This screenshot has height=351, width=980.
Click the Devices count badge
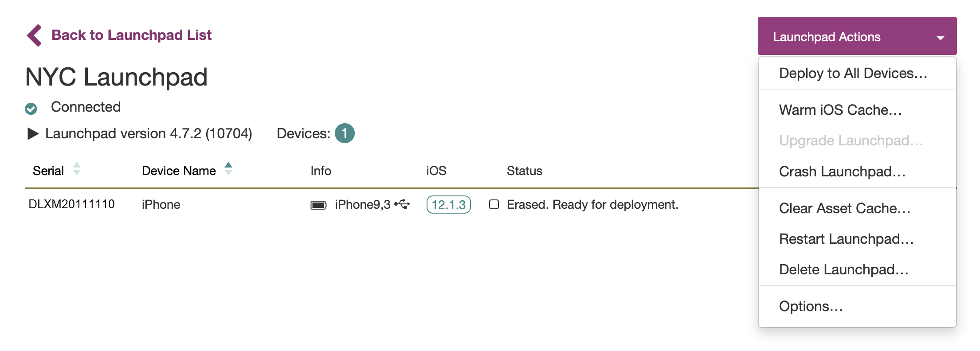(344, 133)
